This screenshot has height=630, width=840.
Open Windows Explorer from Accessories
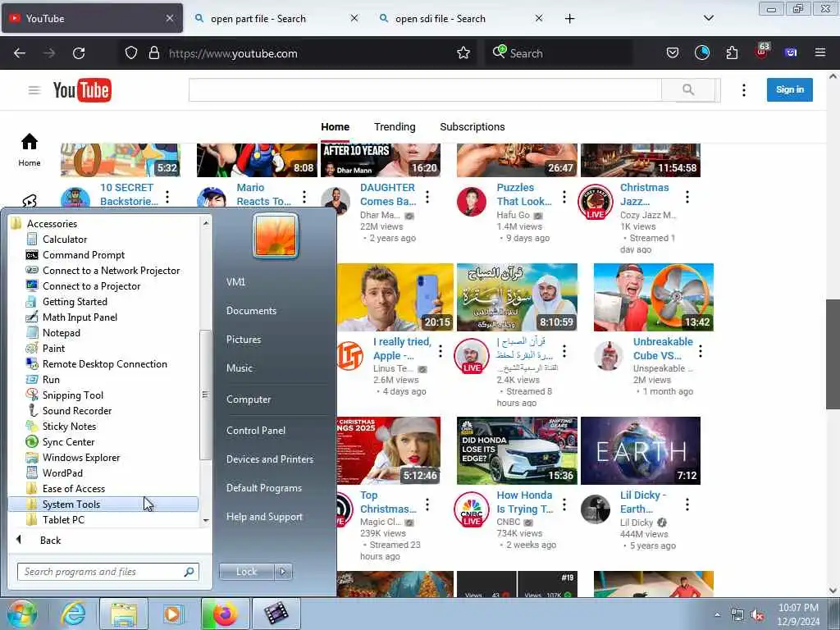[81, 457]
